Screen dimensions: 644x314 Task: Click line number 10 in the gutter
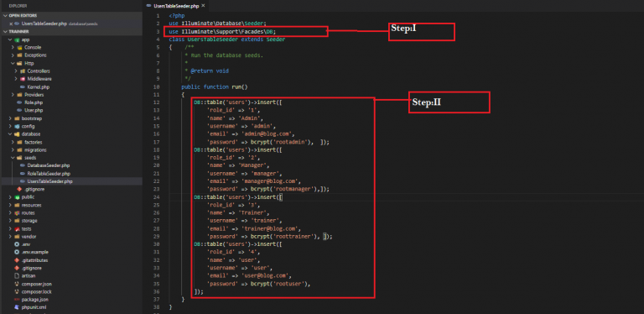[156, 87]
